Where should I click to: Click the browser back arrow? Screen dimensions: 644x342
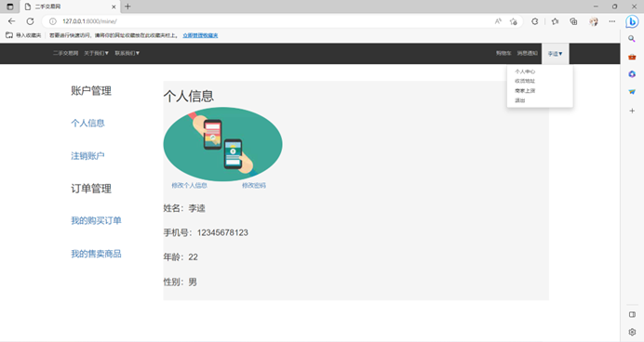click(x=11, y=21)
